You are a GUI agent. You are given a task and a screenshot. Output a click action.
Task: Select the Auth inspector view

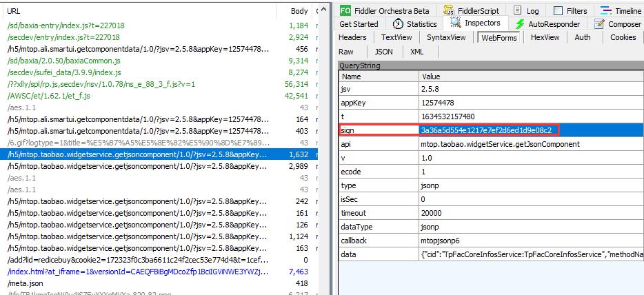(583, 37)
